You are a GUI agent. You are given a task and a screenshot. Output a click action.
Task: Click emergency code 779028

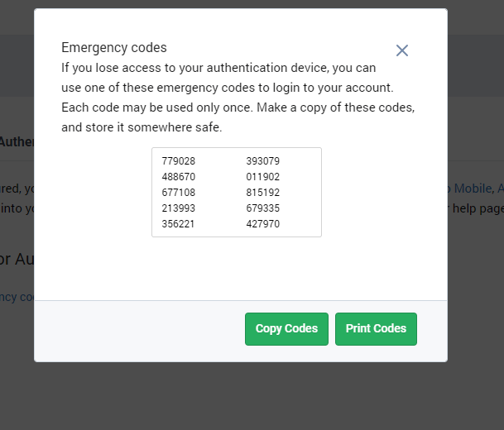179,161
